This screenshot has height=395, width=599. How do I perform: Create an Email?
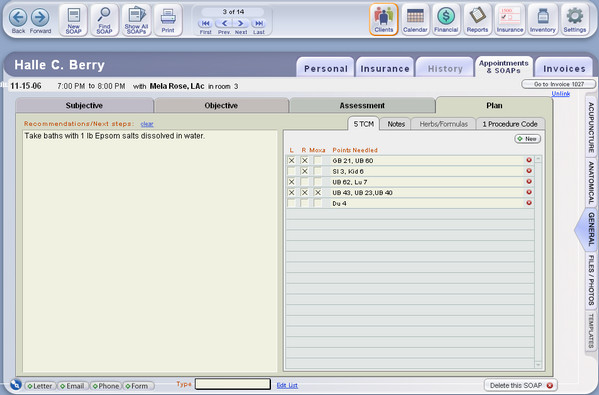click(72, 386)
